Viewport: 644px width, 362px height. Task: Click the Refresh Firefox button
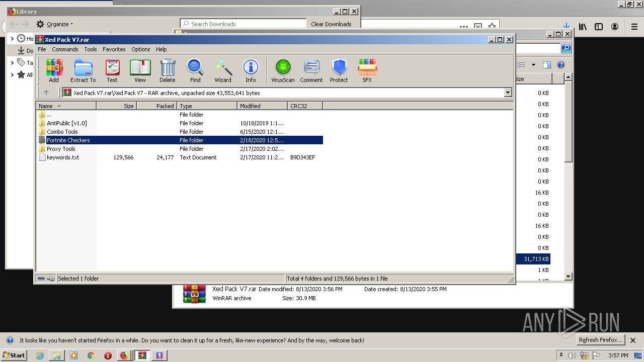[x=601, y=340]
